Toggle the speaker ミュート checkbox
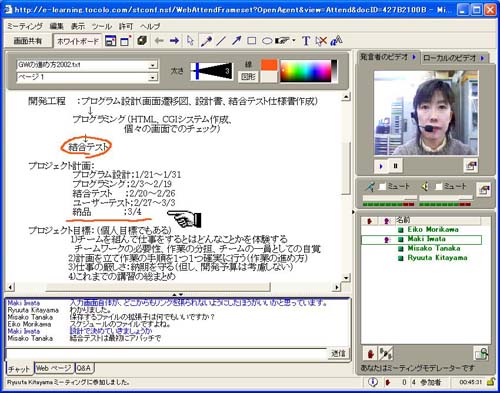The width and height of the screenshot is (500, 393). 439,186
